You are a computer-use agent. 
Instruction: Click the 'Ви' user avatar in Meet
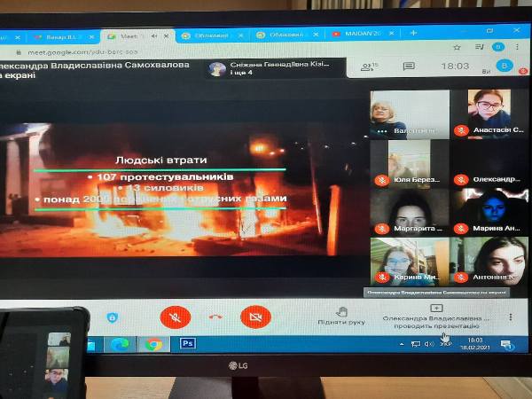[504, 66]
